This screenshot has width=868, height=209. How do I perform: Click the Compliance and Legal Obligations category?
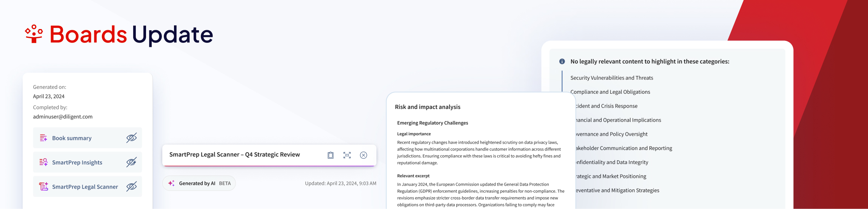pos(610,92)
